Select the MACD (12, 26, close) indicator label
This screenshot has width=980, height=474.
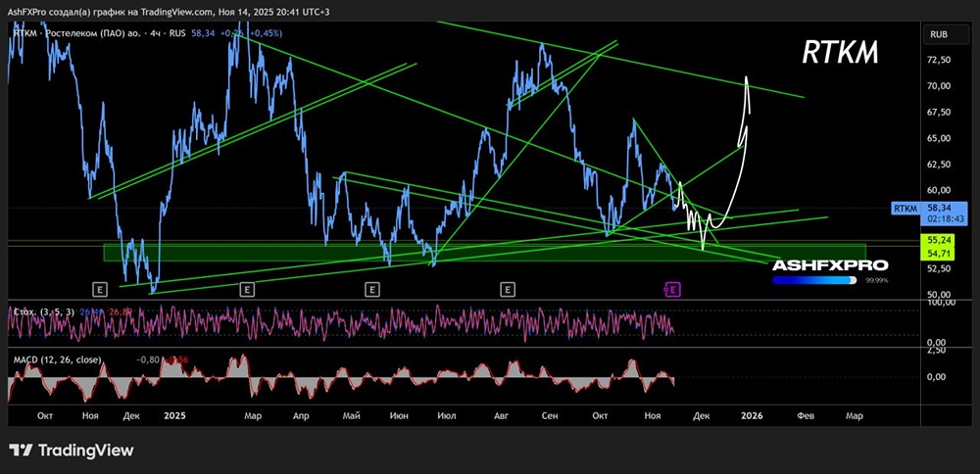[x=57, y=359]
